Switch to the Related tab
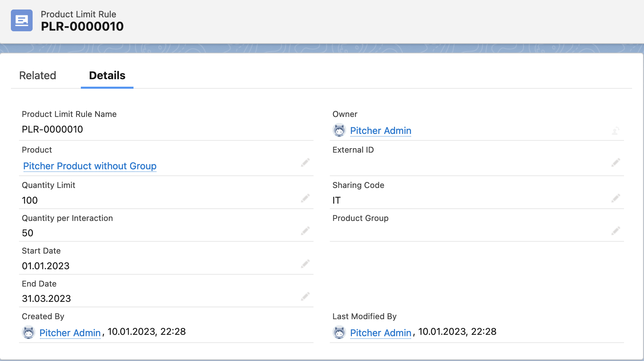Viewport: 644px width, 361px height. [38, 75]
